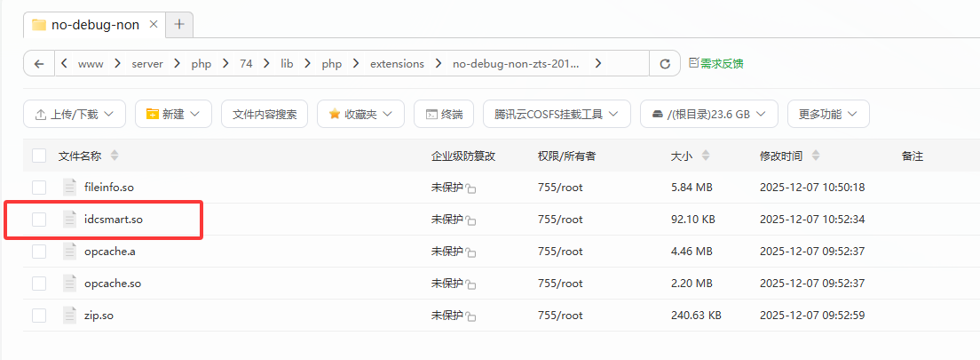
Task: Sort files by name using sort arrows
Action: pos(114,156)
